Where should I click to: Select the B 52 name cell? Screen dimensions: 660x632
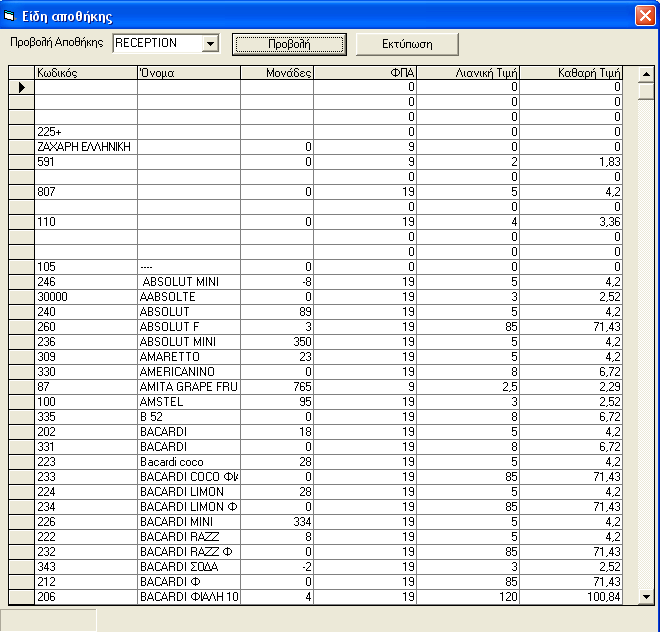click(189, 417)
